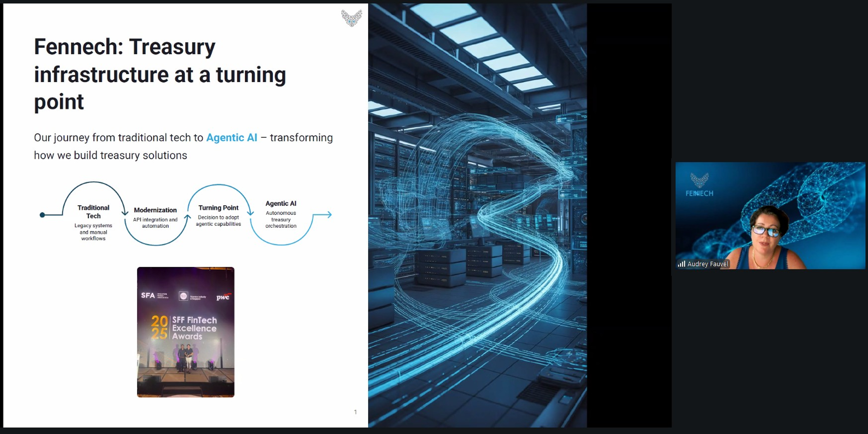868x434 pixels.
Task: Click the slide page number 1
Action: tap(355, 412)
